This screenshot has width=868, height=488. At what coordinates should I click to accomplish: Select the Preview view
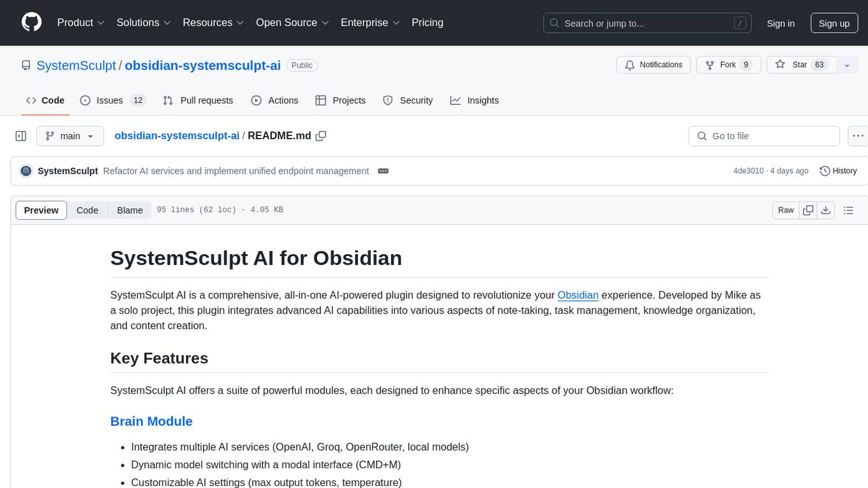tap(41, 210)
